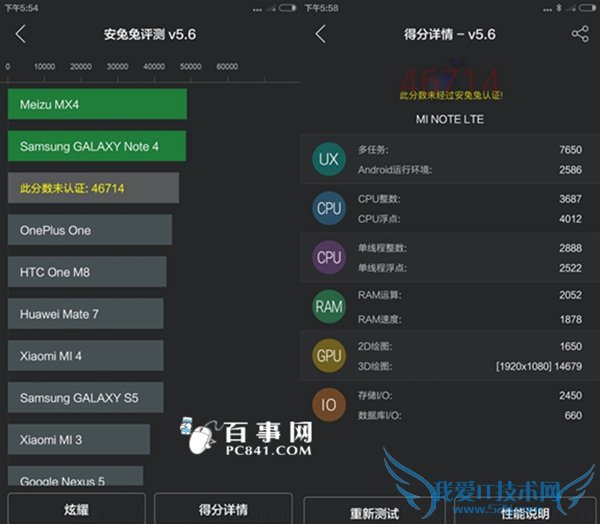This screenshot has width=600, height=524.
Task: Select the Samsung GALAXY Note 4 bar
Action: [97, 146]
